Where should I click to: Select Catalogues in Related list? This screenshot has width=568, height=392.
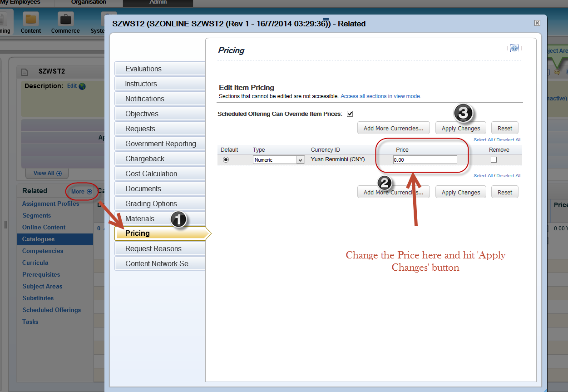(x=55, y=239)
